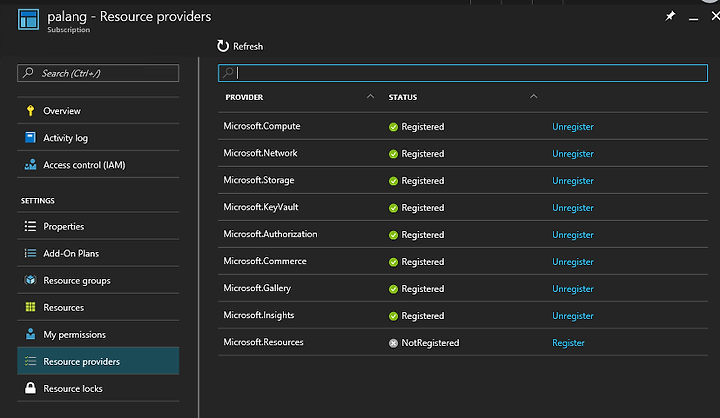Screen dimensions: 720x418
Task: Focus the sidebar Search (Ctrl+/) field
Action: pyautogui.click(x=98, y=73)
